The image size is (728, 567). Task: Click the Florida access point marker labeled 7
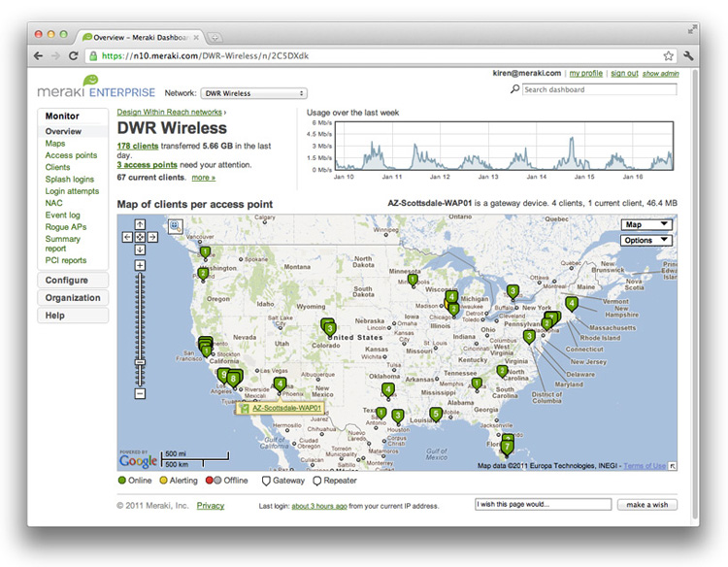[507, 448]
